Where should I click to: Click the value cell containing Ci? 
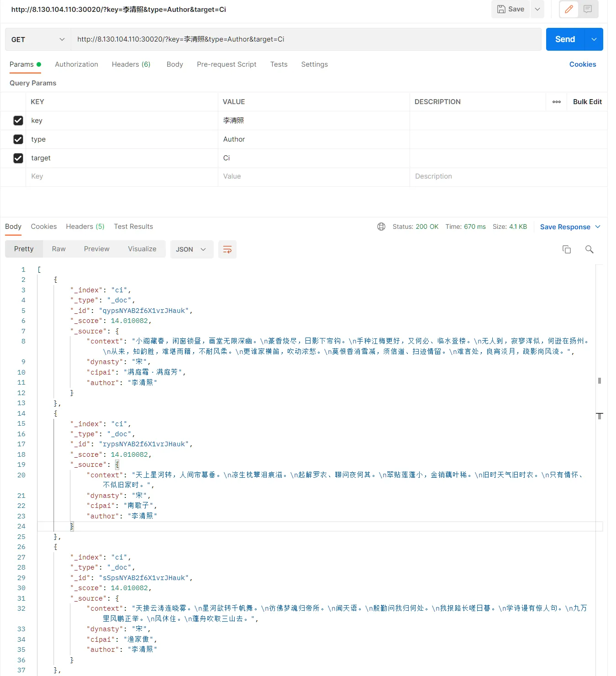(314, 158)
